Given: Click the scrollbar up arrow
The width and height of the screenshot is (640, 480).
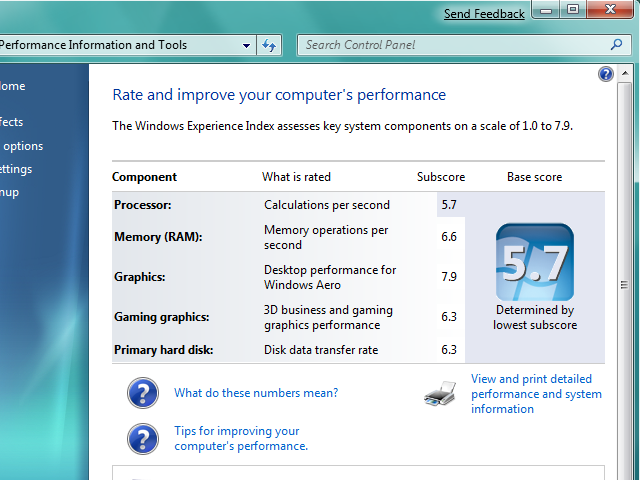Looking at the screenshot, I should coord(625,73).
